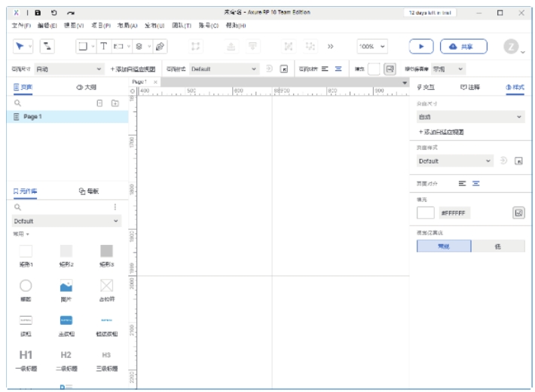Viewport: 535px width, 392px height.
Task: Open the page style Default dropdown in Style panel
Action: pos(455,161)
